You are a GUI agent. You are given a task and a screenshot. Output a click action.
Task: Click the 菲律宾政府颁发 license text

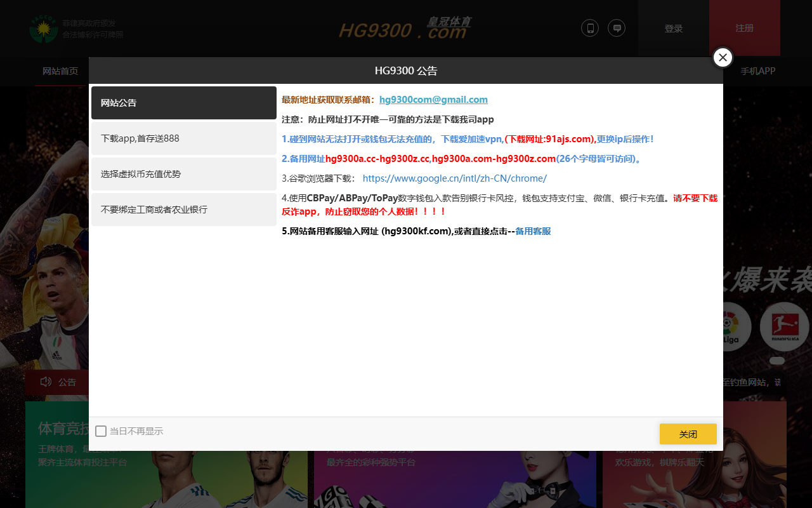(x=89, y=23)
